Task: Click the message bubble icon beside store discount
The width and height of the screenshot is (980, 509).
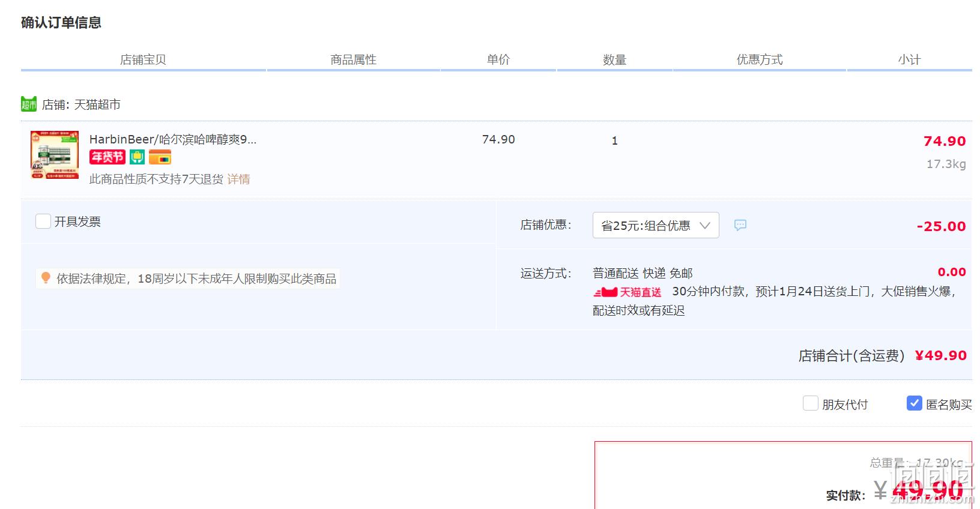Action: click(x=740, y=225)
